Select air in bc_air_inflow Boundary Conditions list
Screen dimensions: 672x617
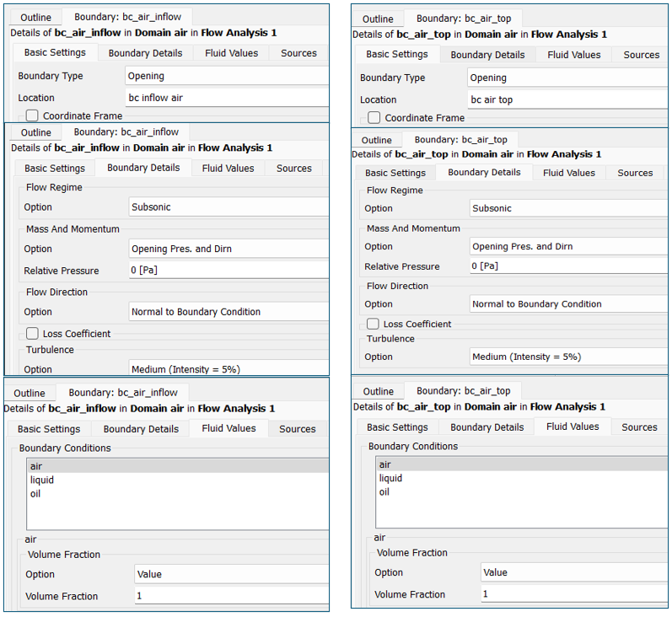point(177,466)
